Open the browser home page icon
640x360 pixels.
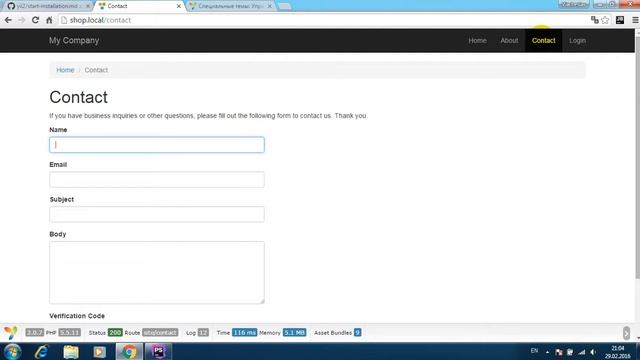(49, 20)
